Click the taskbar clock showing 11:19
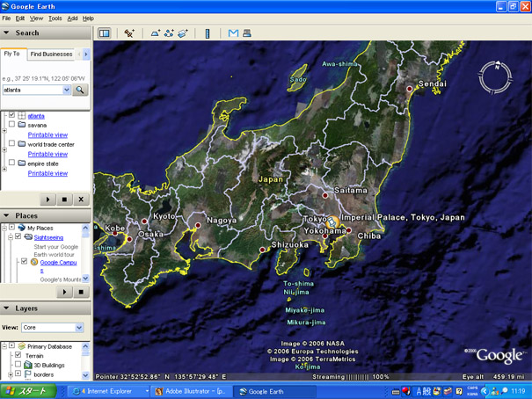The image size is (532, 399). click(x=518, y=391)
